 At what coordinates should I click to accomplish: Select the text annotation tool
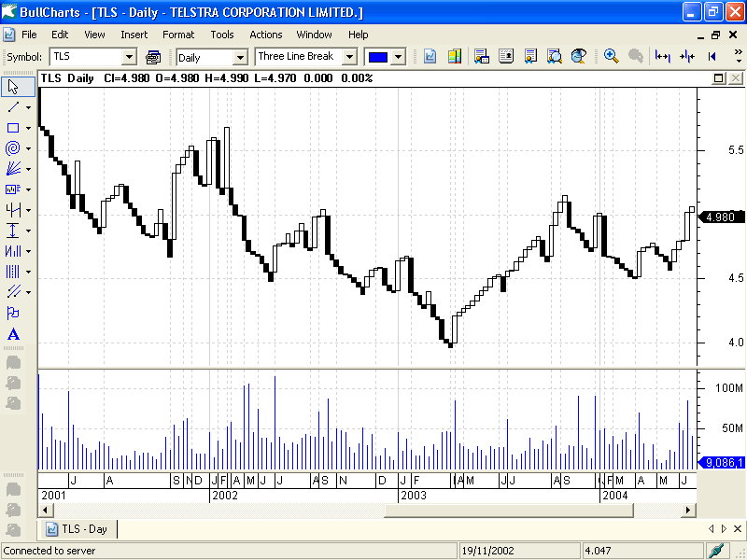[x=13, y=334]
